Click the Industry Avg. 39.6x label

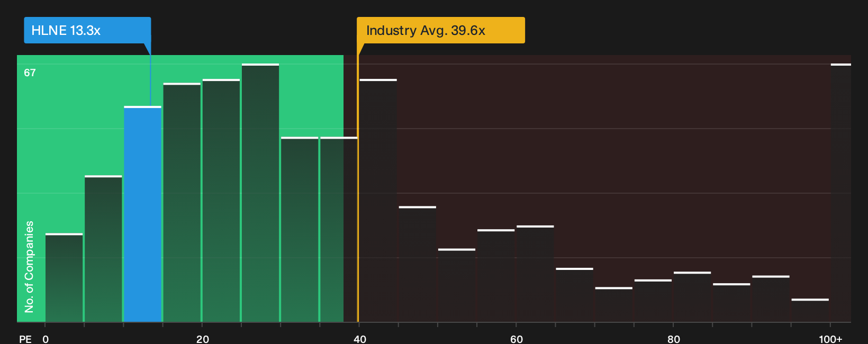441,30
